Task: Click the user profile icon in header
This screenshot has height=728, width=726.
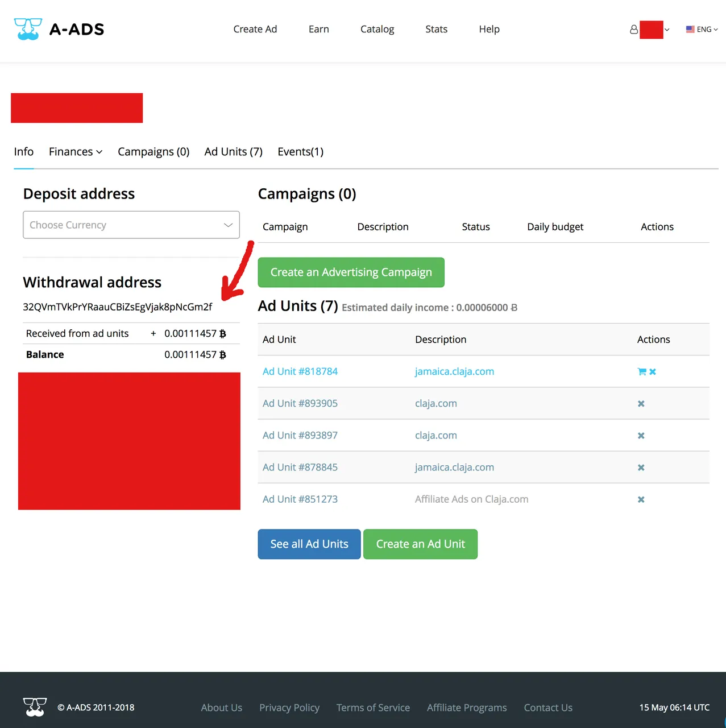Action: pyautogui.click(x=633, y=30)
